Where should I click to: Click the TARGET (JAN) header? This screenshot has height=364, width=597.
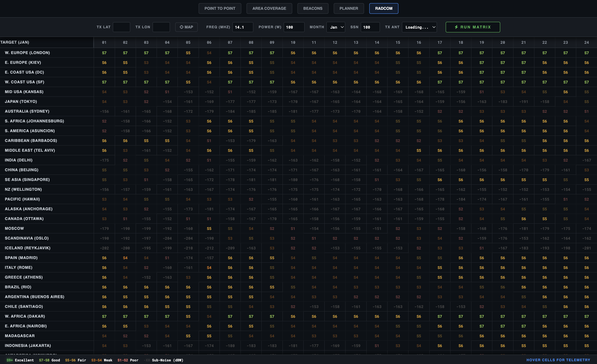(x=15, y=42)
